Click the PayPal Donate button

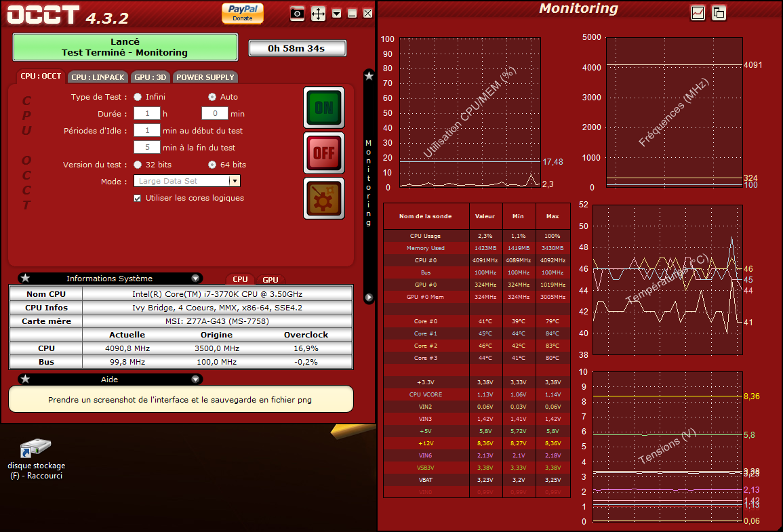[x=242, y=13]
